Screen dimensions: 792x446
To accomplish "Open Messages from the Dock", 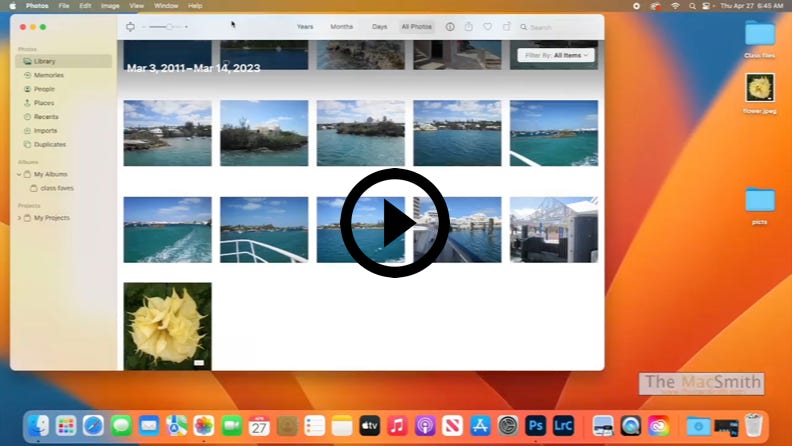I will [121, 426].
